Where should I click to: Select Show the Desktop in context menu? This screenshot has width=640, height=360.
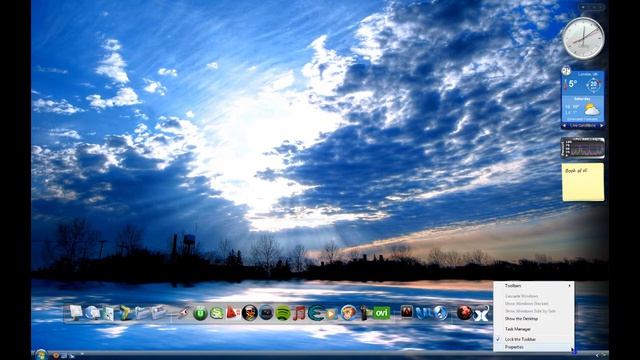(x=521, y=318)
